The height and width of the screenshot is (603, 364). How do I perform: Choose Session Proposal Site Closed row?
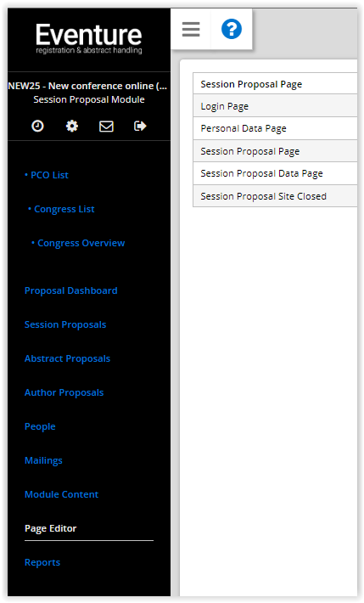(275, 196)
